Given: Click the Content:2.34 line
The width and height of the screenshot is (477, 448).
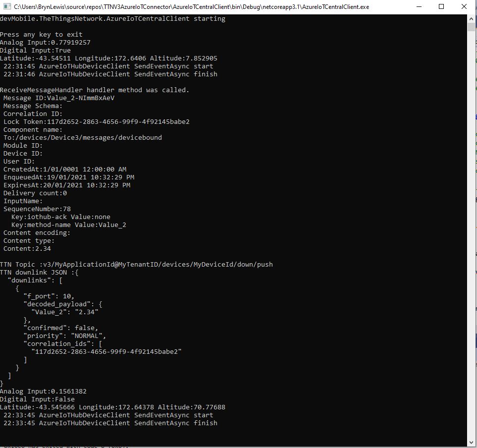Looking at the screenshot, I should tap(27, 249).
